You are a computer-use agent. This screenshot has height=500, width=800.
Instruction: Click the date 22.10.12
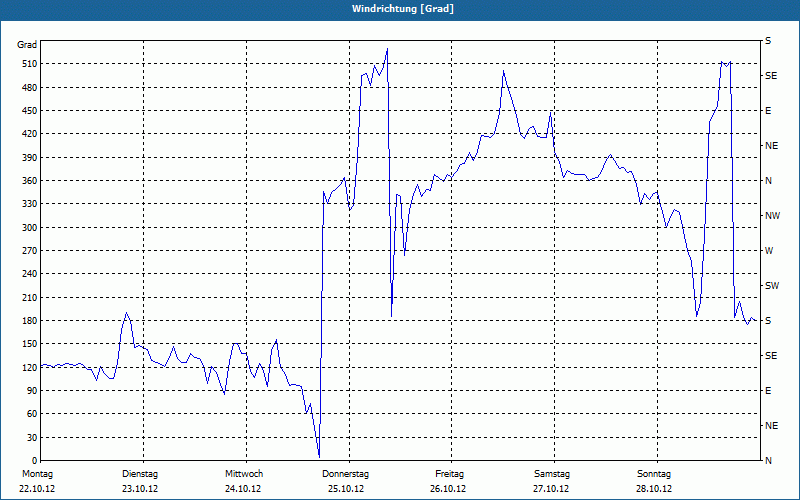click(37, 489)
